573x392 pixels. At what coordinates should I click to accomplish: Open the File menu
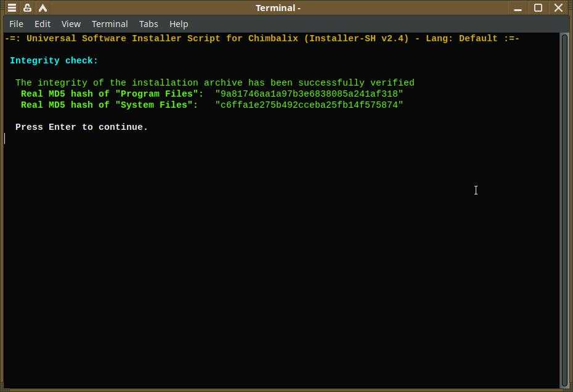pos(17,24)
